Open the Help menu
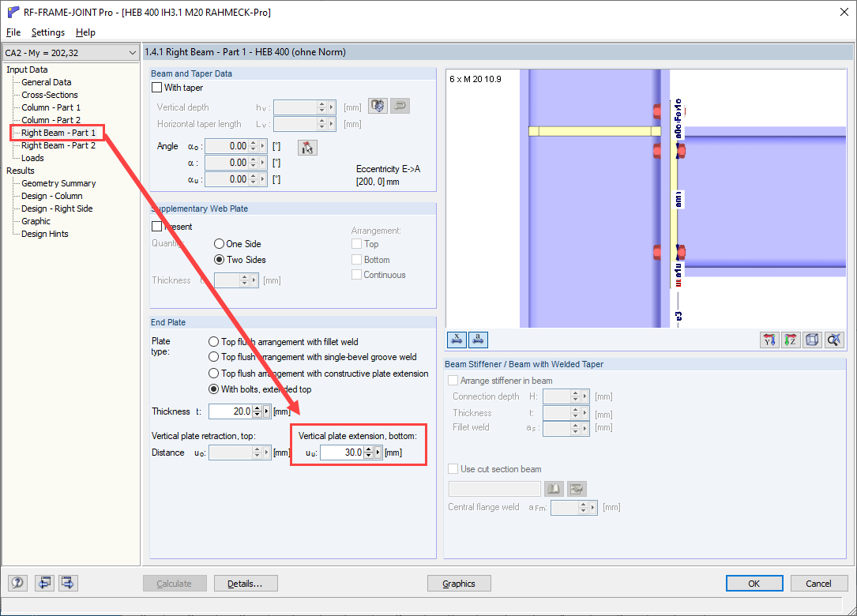This screenshot has height=616, width=857. coord(85,32)
